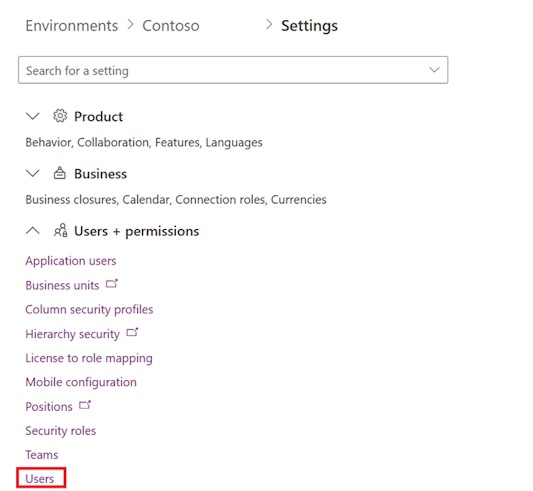This screenshot has width=533, height=491.
Task: Expand the Product section chevron
Action: [33, 116]
